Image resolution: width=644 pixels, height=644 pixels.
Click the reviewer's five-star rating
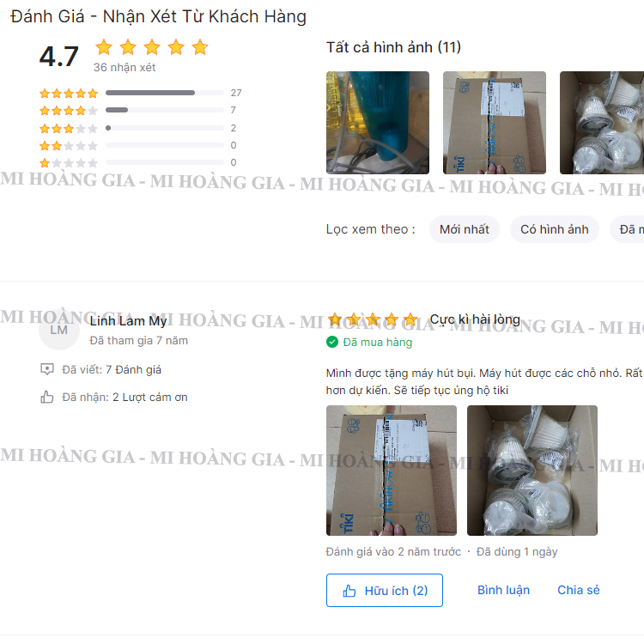(373, 319)
